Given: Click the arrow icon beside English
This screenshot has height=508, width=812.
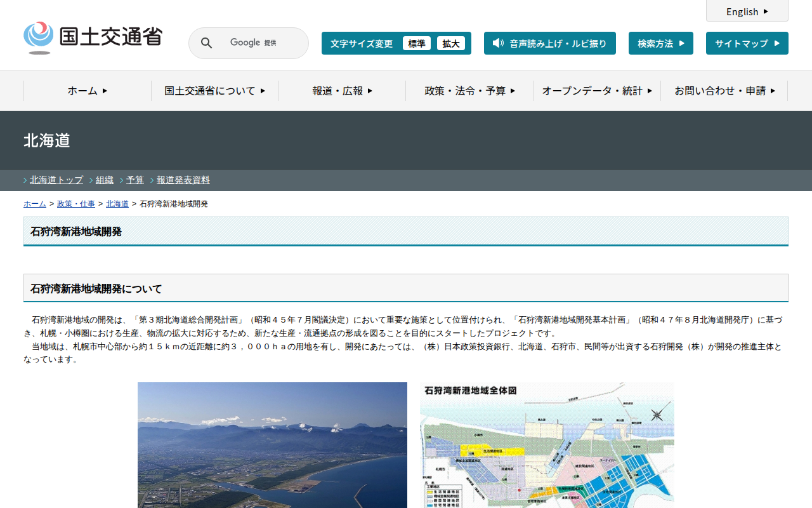Looking at the screenshot, I should point(766,11).
